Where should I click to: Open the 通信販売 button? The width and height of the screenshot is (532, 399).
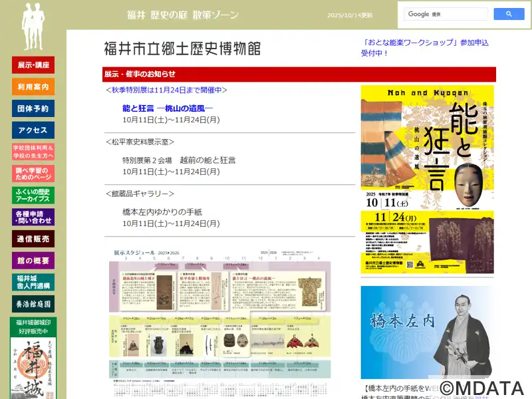click(x=33, y=239)
